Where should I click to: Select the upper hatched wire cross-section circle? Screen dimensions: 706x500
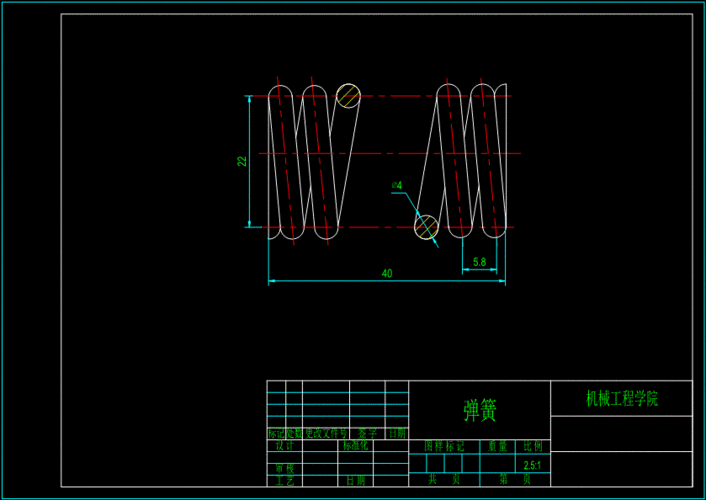coord(348,95)
